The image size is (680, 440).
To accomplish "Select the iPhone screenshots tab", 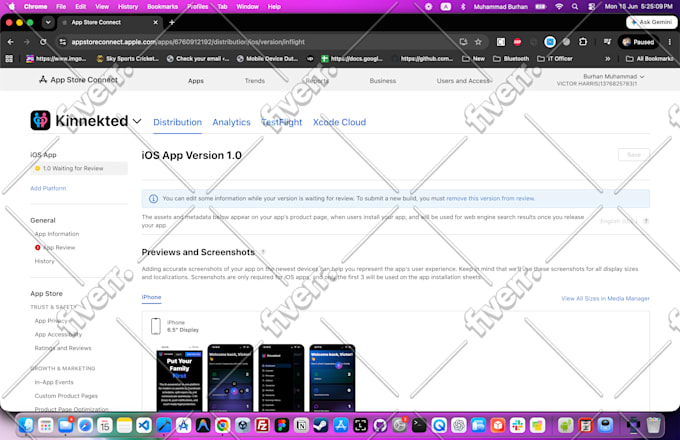I will (x=151, y=297).
